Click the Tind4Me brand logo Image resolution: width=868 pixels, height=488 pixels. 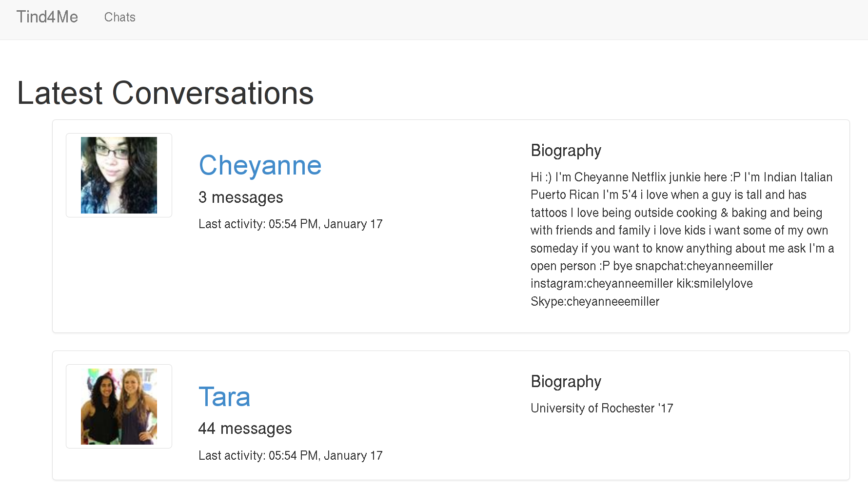pyautogui.click(x=47, y=17)
